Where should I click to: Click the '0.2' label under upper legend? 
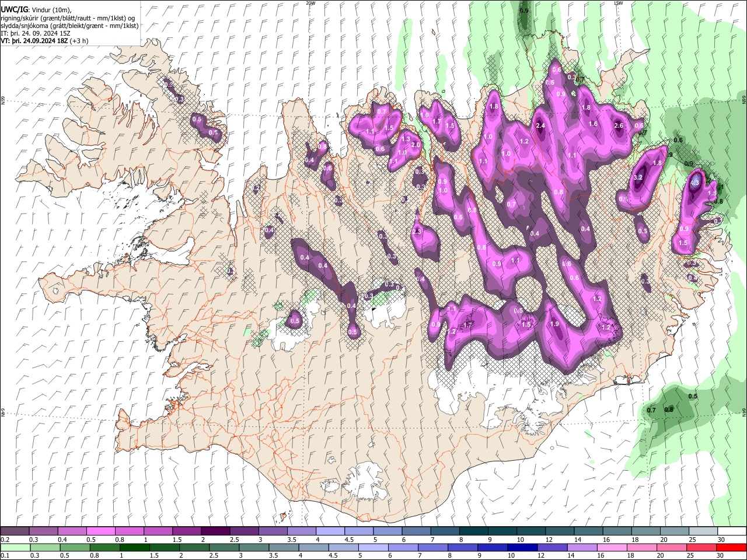tap(4, 540)
